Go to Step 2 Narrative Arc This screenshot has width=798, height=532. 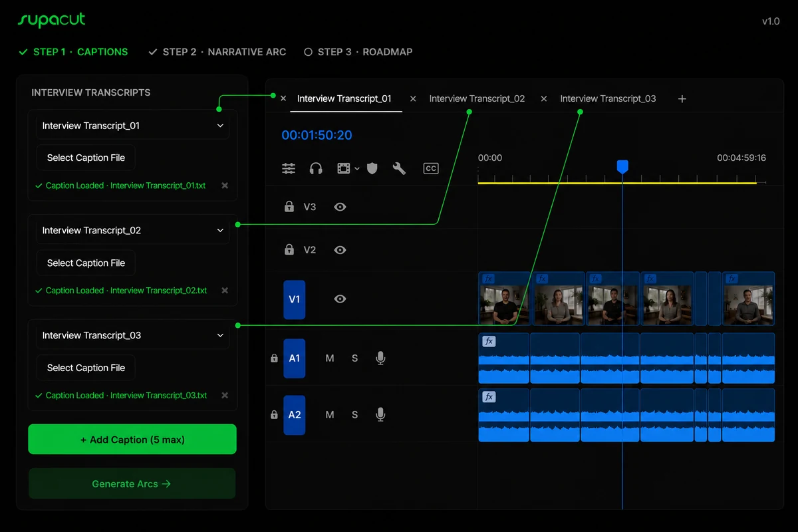coord(217,52)
